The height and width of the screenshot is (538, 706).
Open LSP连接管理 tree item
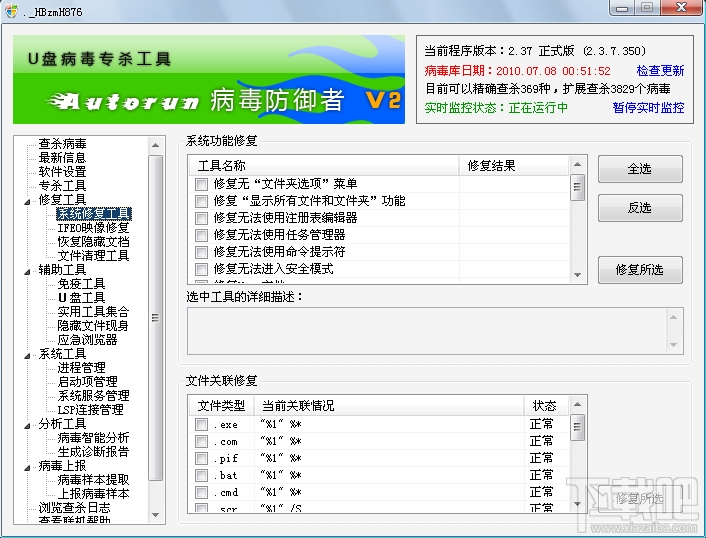(90, 409)
